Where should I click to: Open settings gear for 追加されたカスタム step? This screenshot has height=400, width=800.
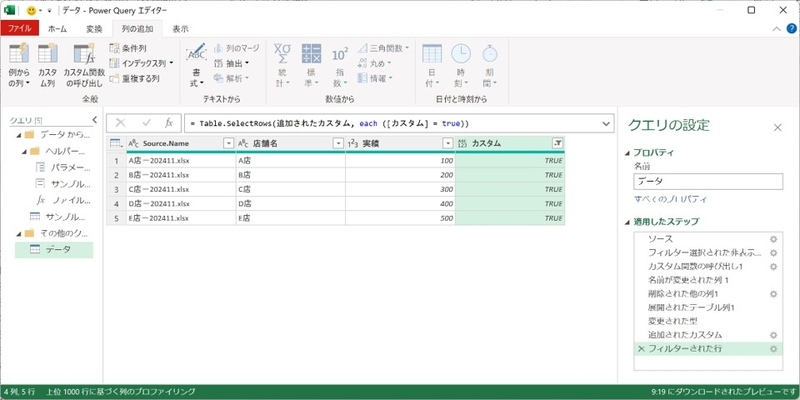click(773, 335)
